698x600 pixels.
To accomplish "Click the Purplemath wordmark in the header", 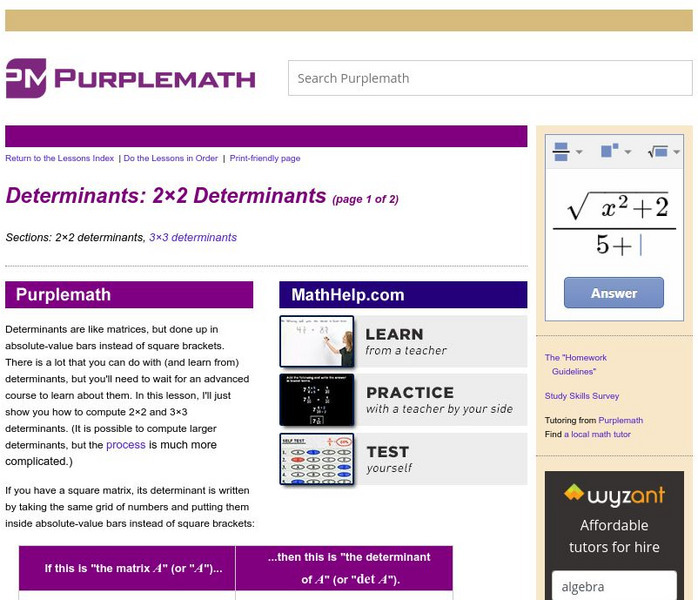I will point(155,79).
